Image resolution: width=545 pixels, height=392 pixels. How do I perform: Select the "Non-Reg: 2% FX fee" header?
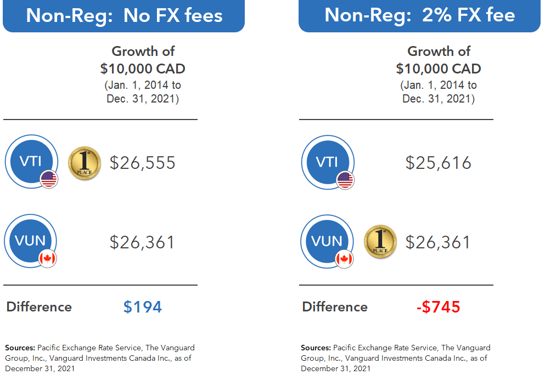click(x=420, y=15)
